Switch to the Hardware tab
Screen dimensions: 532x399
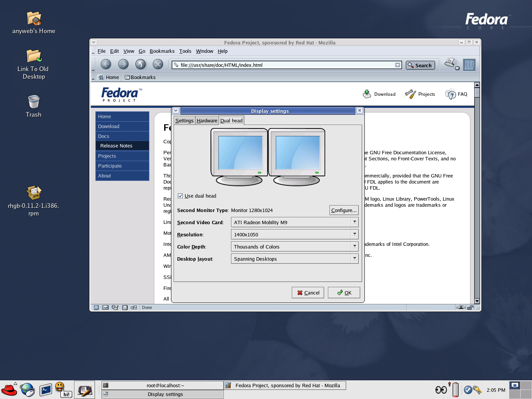[207, 120]
